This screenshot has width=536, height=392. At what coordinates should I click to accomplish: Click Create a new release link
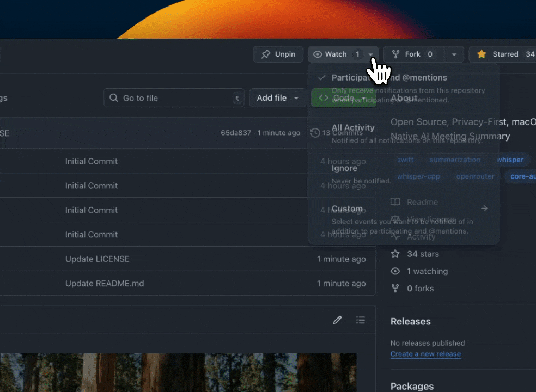pyautogui.click(x=425, y=354)
